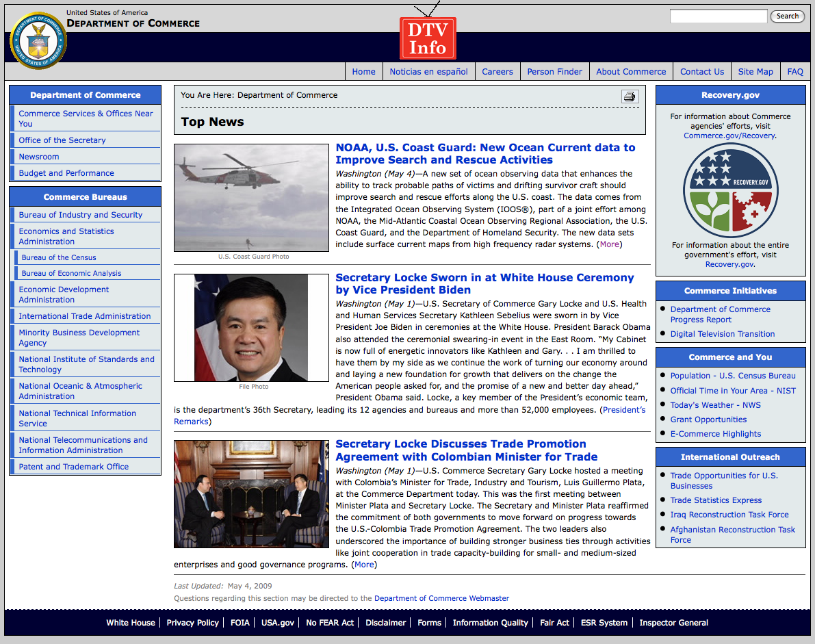Open E-Commerce Highlights link
Image resolution: width=815 pixels, height=644 pixels.
click(x=716, y=434)
